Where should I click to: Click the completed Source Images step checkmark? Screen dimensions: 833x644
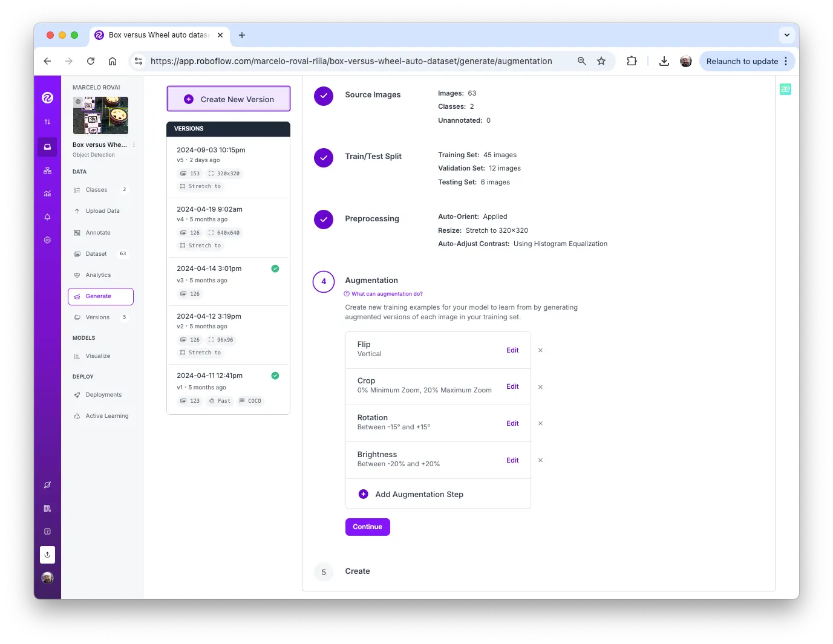(324, 96)
